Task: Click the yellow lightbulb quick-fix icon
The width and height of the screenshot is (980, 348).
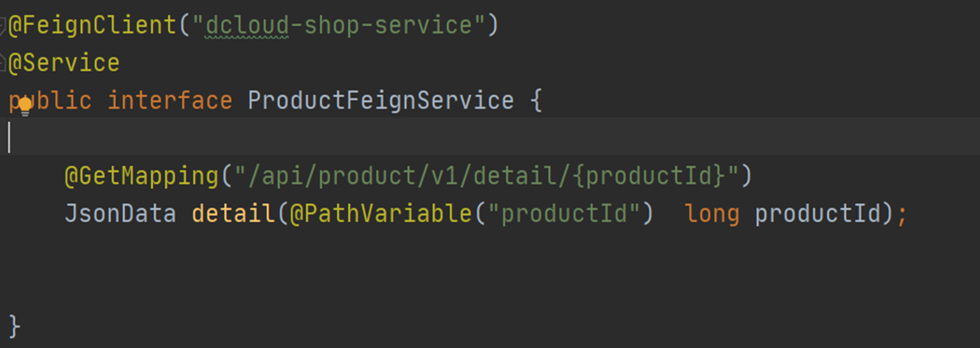Action: [24, 107]
